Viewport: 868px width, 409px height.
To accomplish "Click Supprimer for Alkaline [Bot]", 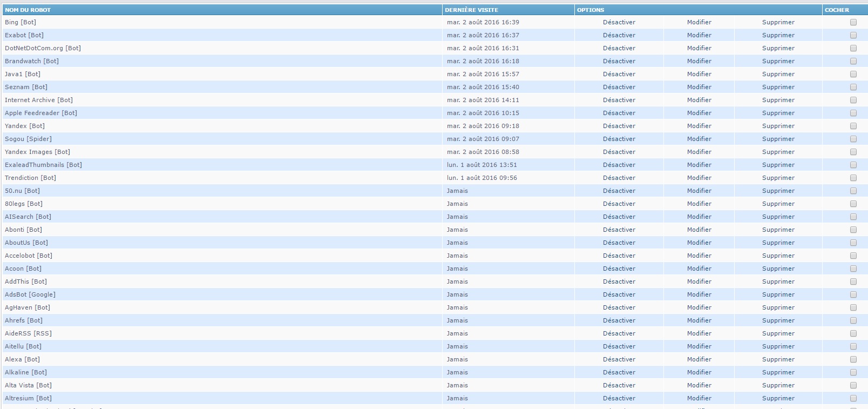I will click(x=778, y=372).
